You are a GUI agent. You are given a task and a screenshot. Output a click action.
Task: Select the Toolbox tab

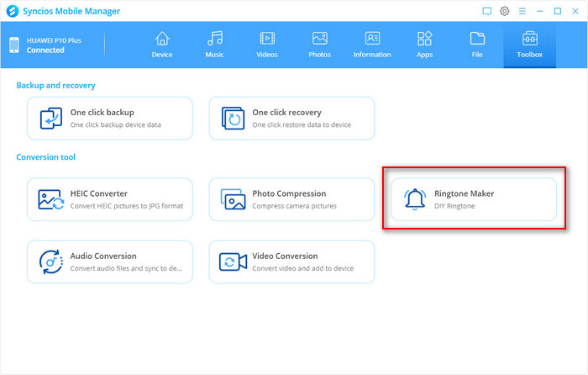coord(529,45)
